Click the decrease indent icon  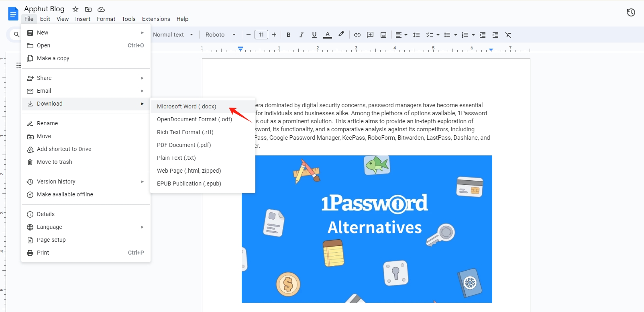coord(483,35)
